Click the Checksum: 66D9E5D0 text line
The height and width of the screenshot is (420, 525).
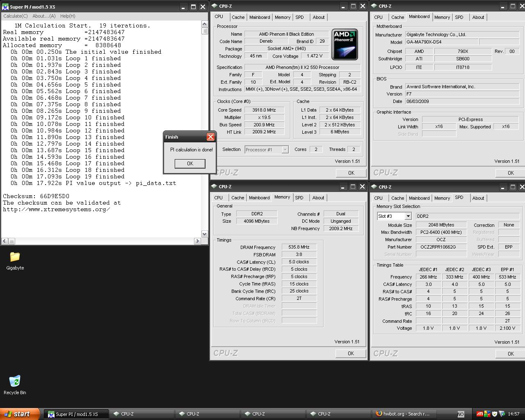[36, 196]
